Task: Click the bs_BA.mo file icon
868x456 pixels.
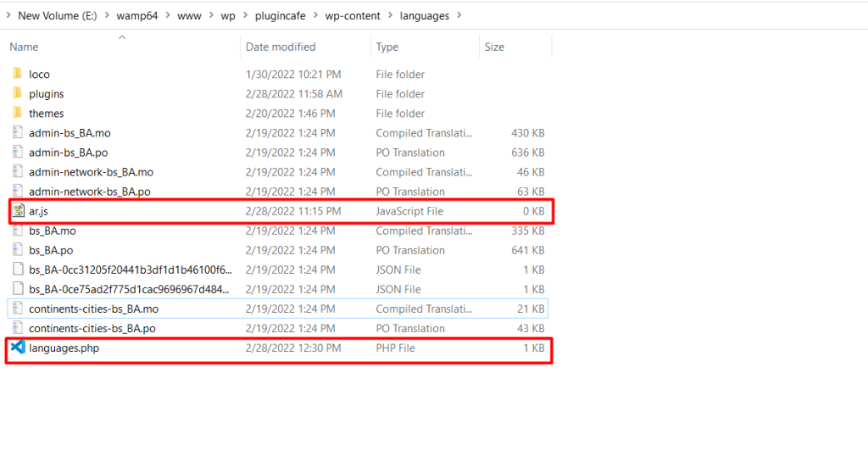Action: [18, 231]
